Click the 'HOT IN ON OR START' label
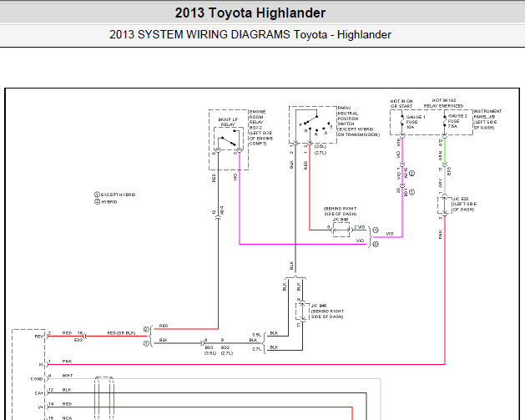The width and height of the screenshot is (525, 420). click(x=401, y=104)
